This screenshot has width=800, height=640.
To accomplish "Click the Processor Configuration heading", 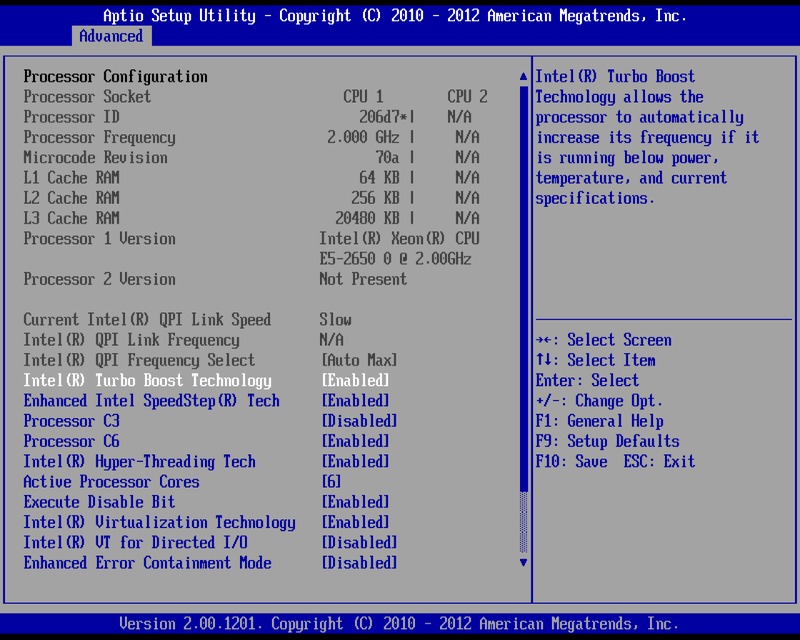I will pyautogui.click(x=115, y=77).
